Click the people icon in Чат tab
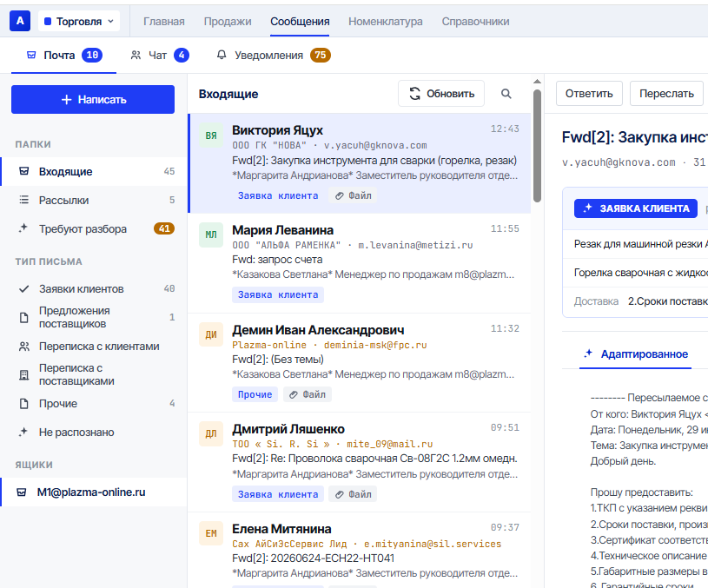Viewport: 708px width, 588px height. [x=136, y=55]
